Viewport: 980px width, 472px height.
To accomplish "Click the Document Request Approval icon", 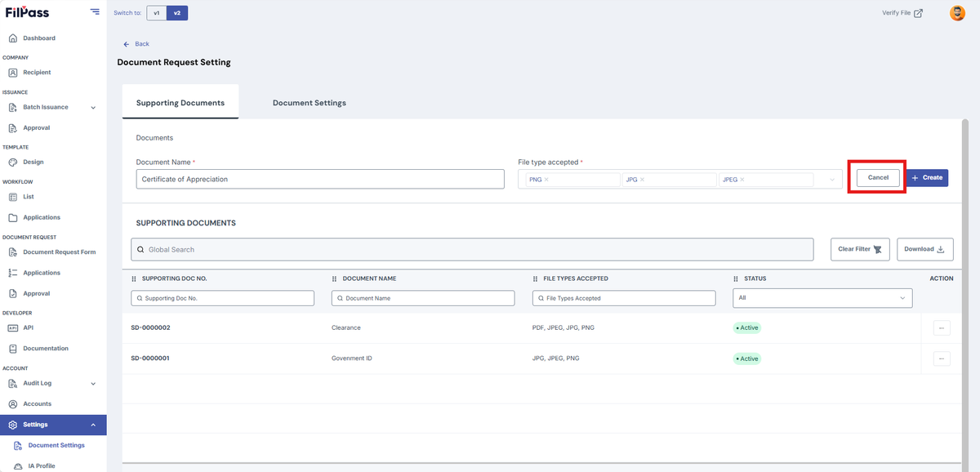I will click(13, 294).
